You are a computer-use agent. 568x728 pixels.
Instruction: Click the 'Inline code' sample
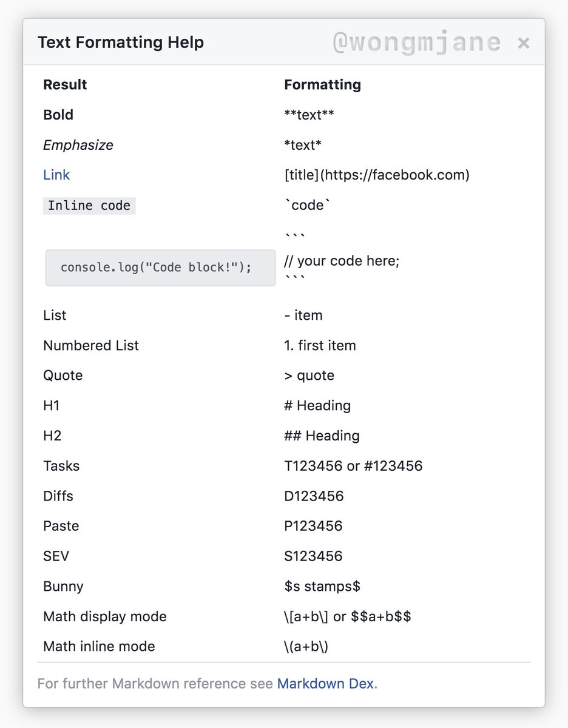[x=89, y=206]
